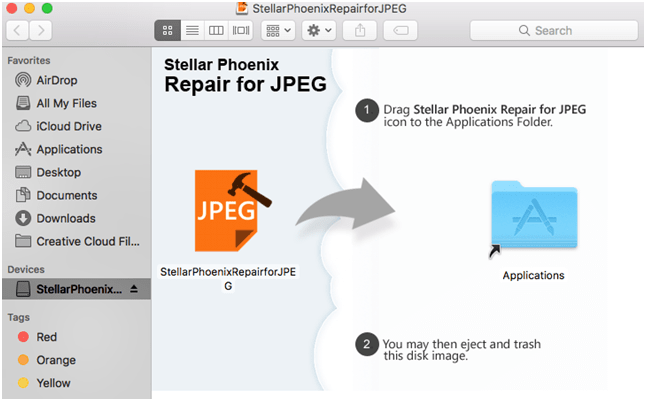Click the Applications folder label
This screenshot has height=399, width=646.
click(x=534, y=275)
